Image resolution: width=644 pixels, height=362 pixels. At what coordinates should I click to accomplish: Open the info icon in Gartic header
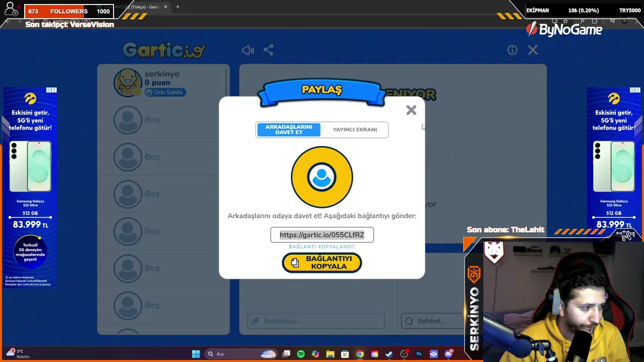tap(512, 50)
